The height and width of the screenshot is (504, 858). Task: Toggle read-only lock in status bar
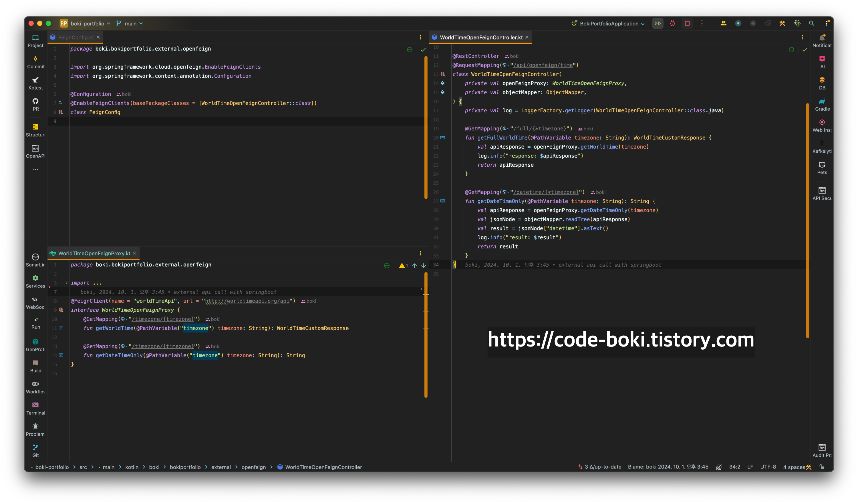(822, 467)
